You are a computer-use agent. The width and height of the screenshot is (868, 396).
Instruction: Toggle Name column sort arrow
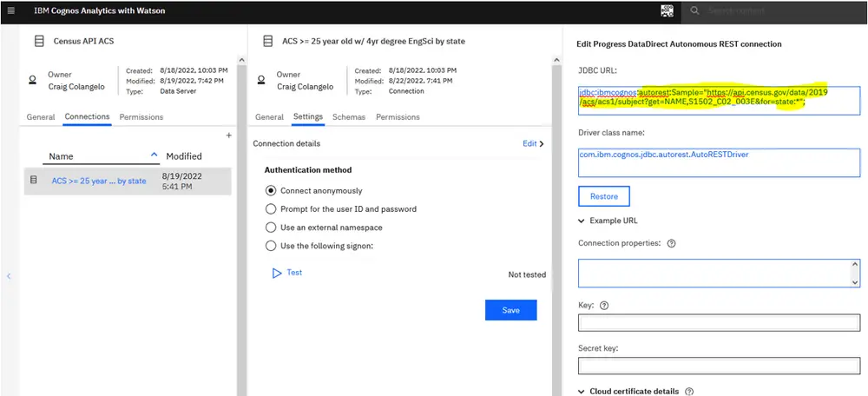[155, 155]
